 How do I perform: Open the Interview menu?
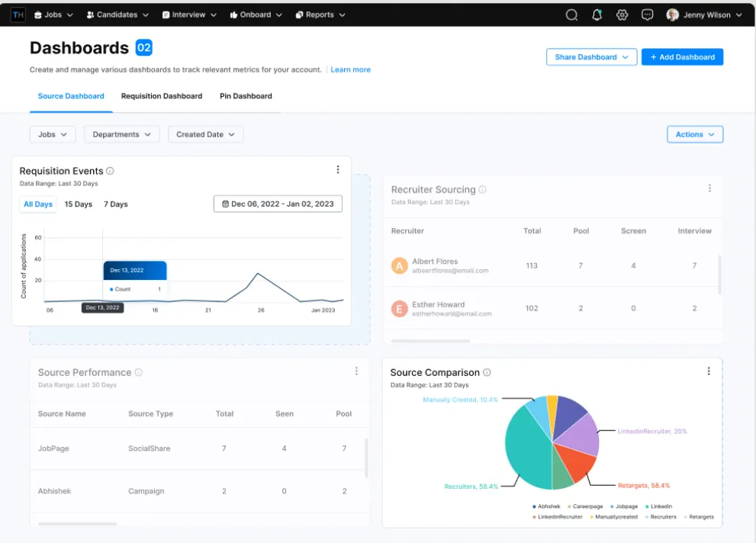pos(189,15)
